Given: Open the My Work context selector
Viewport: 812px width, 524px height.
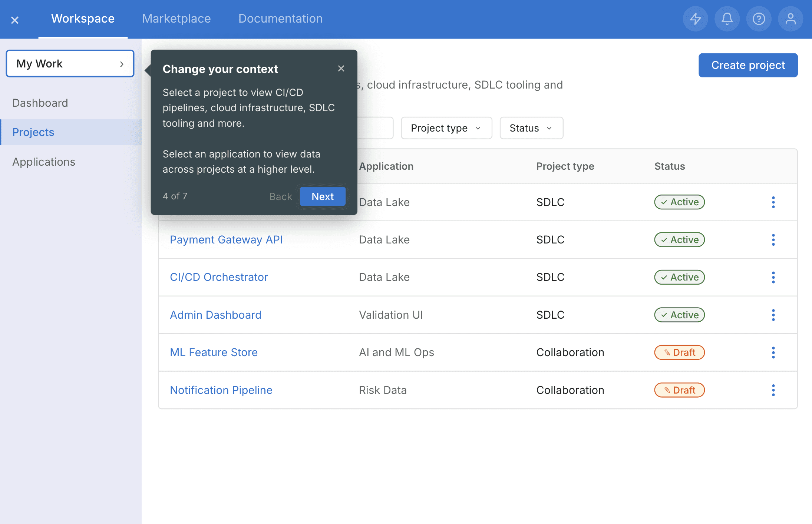Looking at the screenshot, I should [x=70, y=64].
